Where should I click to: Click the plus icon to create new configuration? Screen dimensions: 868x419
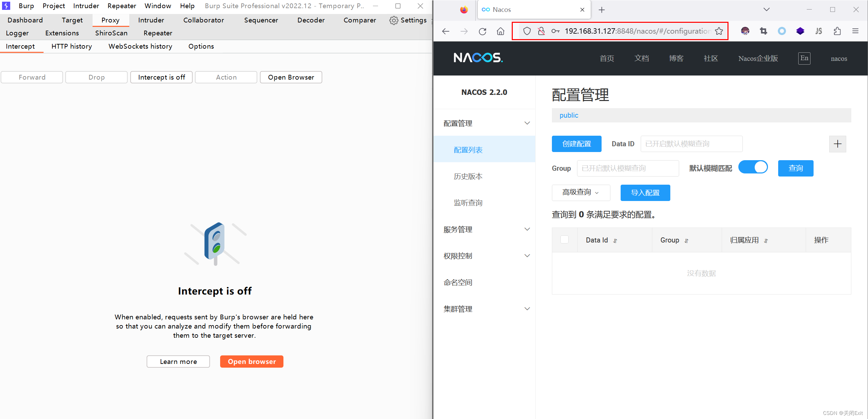coord(838,144)
